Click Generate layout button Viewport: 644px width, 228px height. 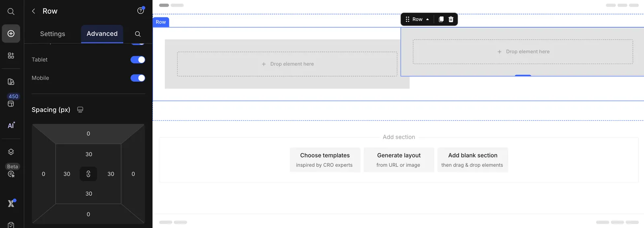click(x=399, y=160)
